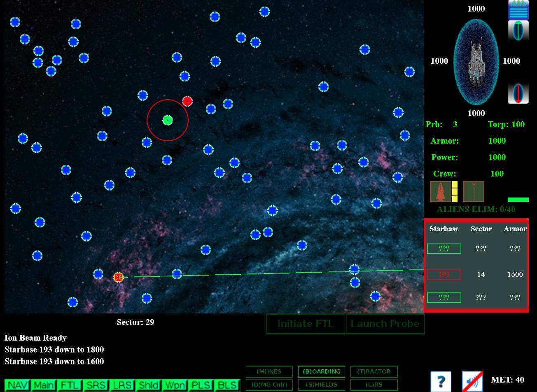The image size is (537, 392).
Task: Select the ion beam weapon icon
Action: 474,192
